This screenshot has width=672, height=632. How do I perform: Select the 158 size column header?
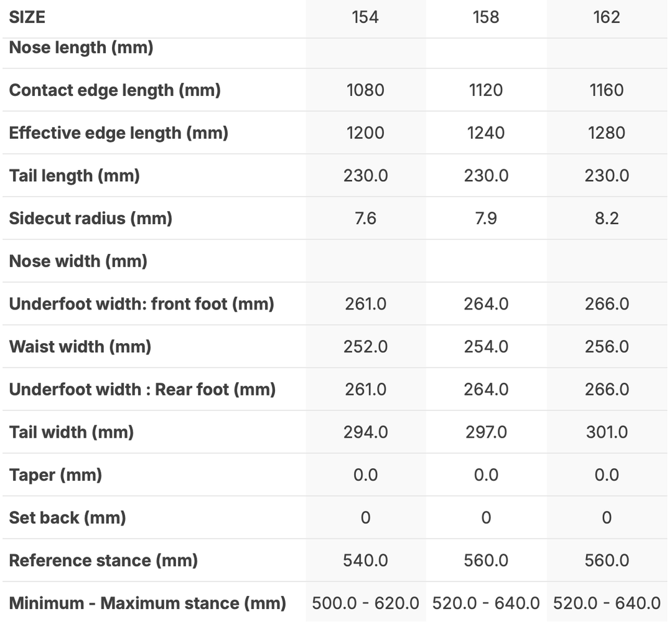[x=486, y=17]
